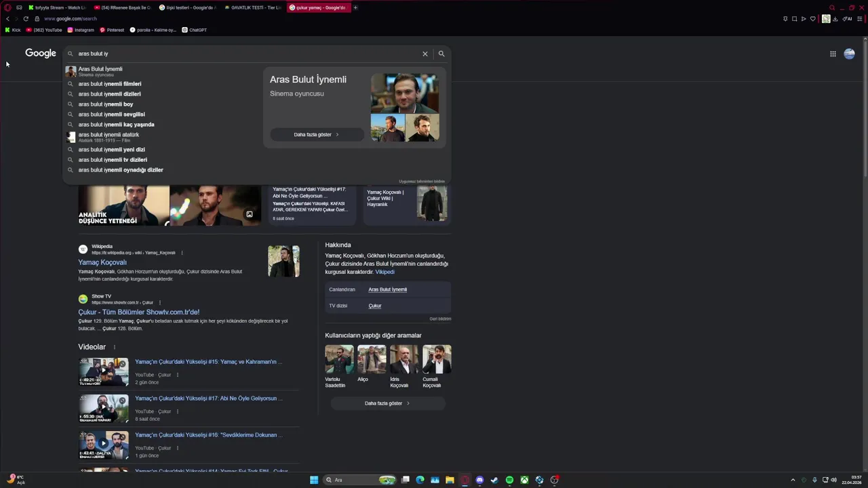Open Opera easy setup sliders icon
The width and height of the screenshot is (868, 488).
861,19
